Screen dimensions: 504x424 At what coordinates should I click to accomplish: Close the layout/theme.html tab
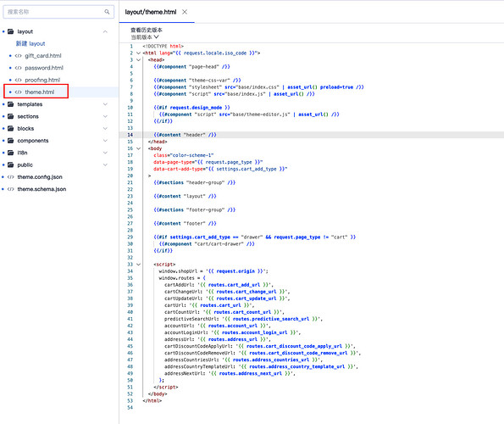tap(185, 12)
